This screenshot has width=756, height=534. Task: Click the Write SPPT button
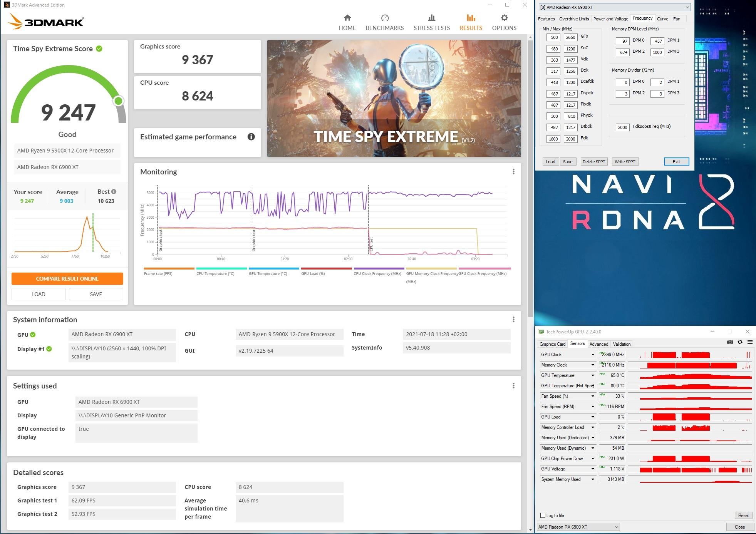pos(625,162)
